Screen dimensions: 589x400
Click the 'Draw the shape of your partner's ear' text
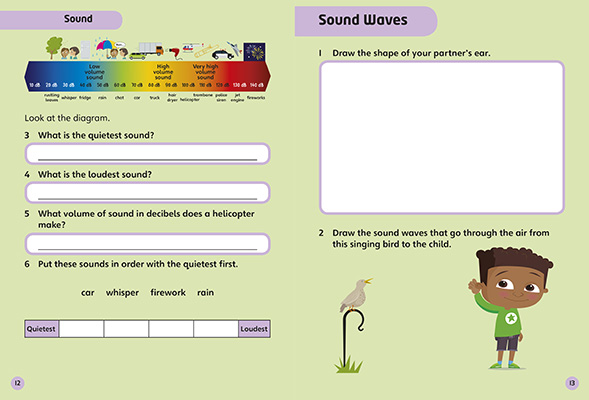coord(411,53)
